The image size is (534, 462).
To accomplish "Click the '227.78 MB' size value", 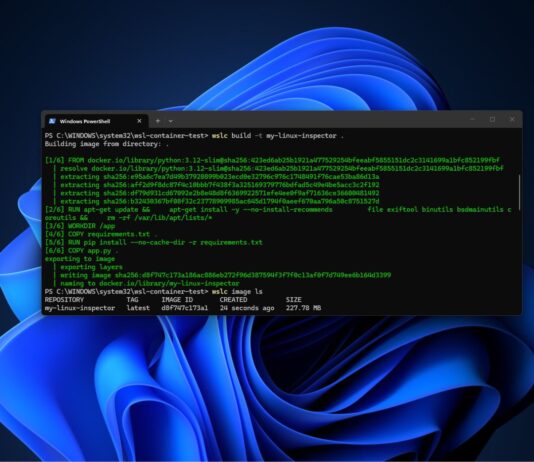I will (303, 308).
